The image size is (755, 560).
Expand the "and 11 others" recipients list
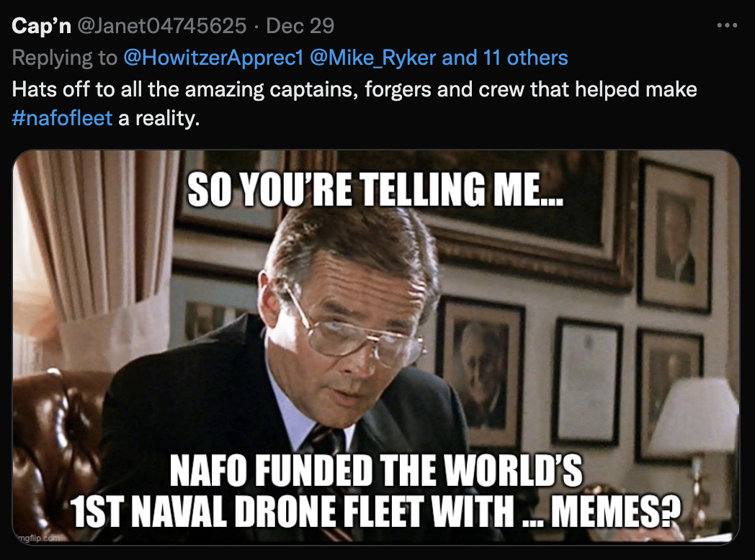(x=504, y=58)
